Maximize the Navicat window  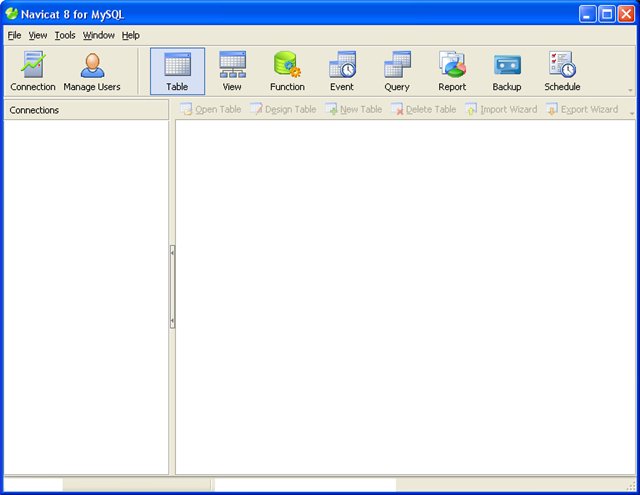click(607, 14)
